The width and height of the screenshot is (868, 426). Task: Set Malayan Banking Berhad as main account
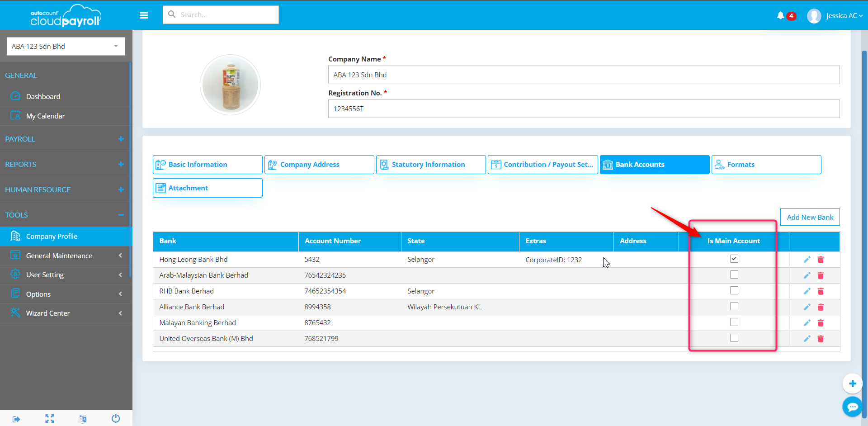point(734,322)
